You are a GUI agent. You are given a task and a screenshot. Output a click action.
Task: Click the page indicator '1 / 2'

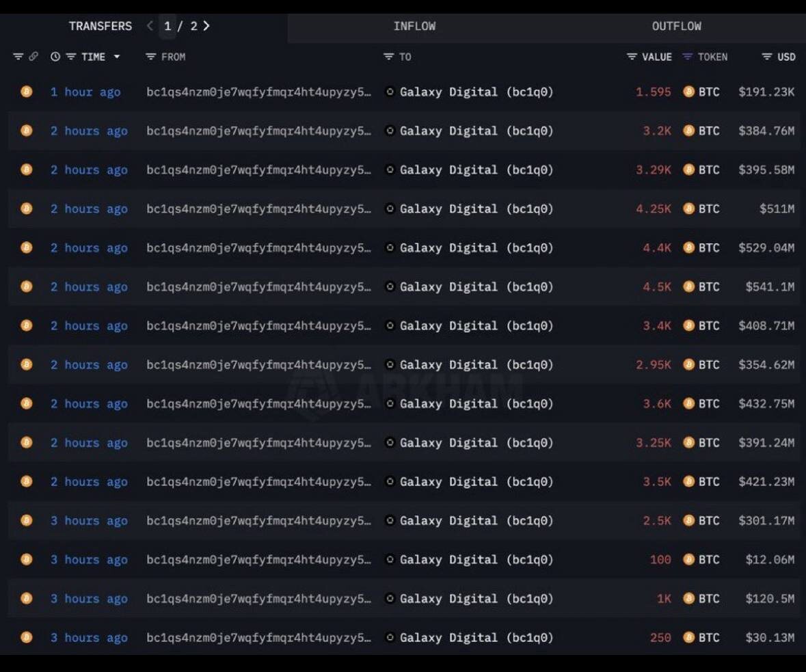coord(180,26)
